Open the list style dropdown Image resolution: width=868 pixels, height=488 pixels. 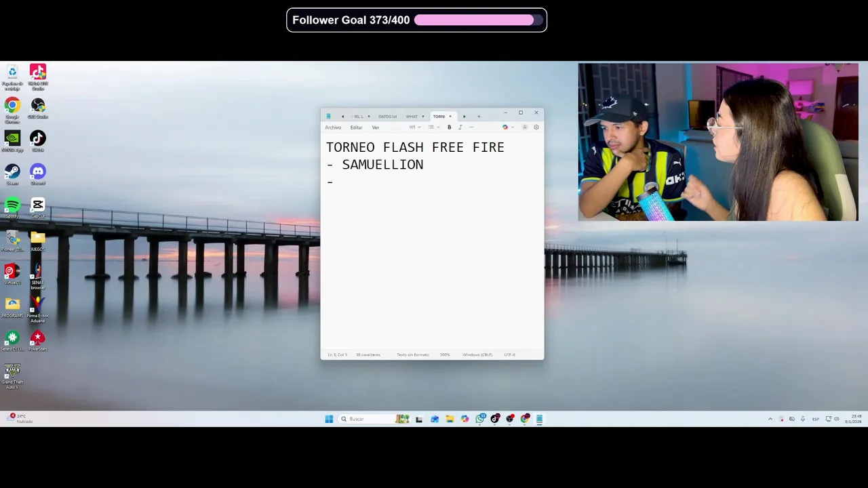tap(434, 127)
